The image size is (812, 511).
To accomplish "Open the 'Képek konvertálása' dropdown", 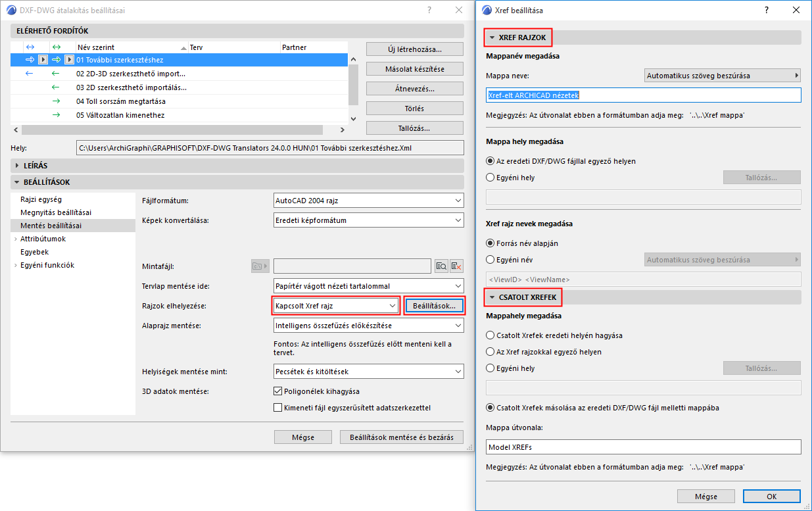I will pos(368,220).
